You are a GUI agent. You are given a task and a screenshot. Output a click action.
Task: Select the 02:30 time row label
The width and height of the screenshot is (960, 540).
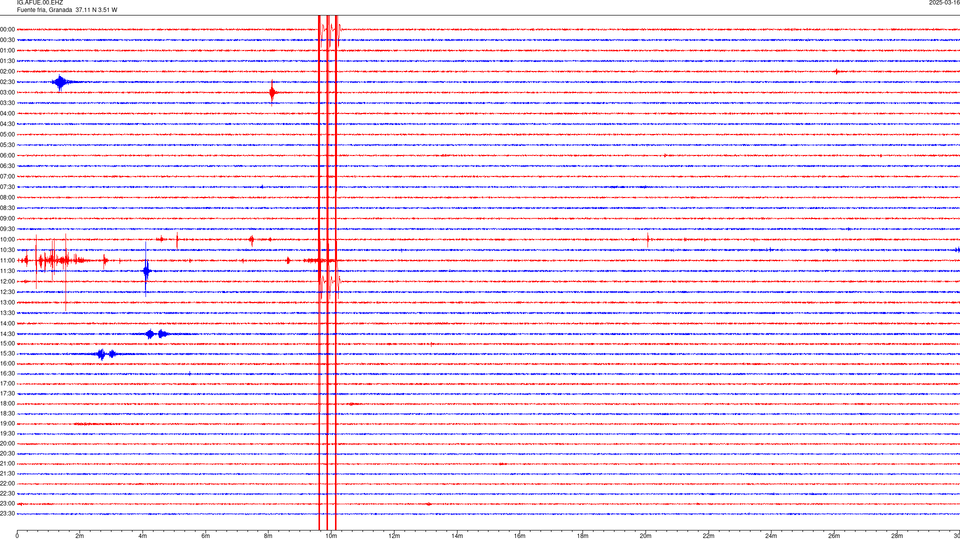point(7,82)
